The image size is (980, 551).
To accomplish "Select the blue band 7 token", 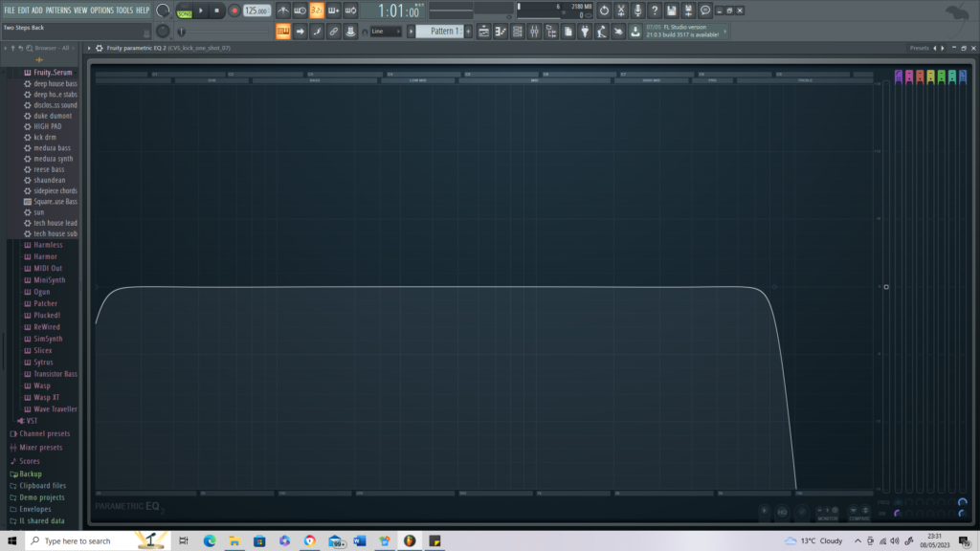I will click(x=963, y=77).
